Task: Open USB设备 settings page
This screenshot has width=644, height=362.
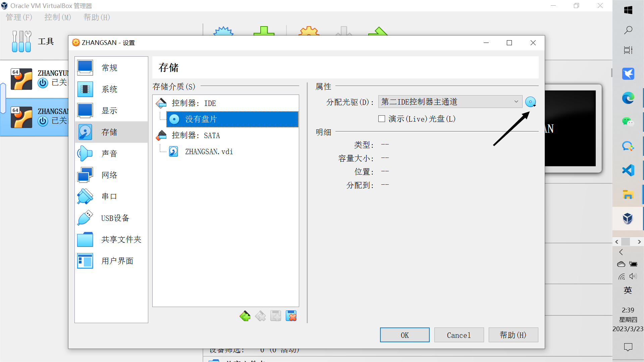Action: [111, 218]
